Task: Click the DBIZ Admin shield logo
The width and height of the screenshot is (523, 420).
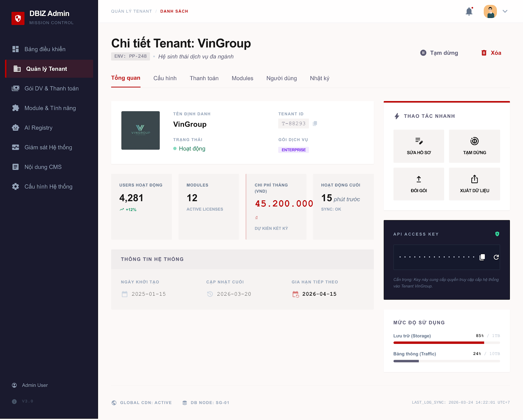Action: pos(18,18)
